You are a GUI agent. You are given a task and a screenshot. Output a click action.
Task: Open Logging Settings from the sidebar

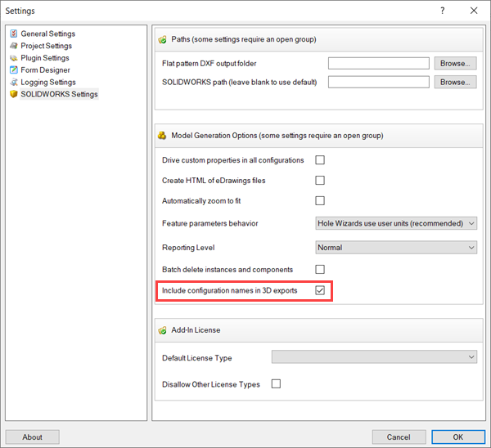(47, 83)
